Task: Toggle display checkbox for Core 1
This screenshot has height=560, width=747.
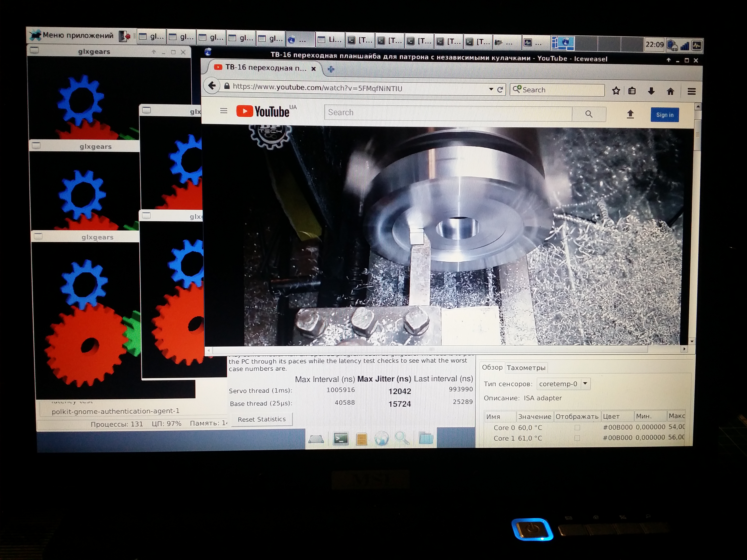Action: pos(577,438)
